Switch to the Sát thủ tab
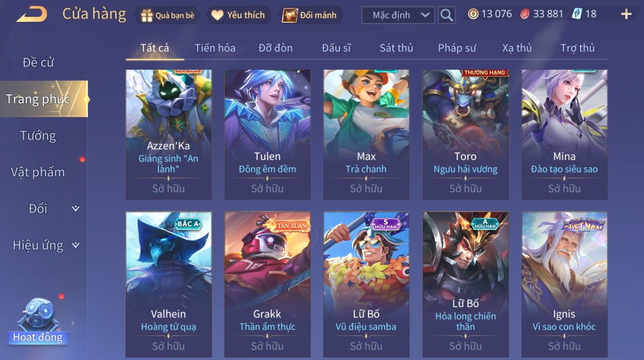Image resolution: width=644 pixels, height=360 pixels. tap(396, 48)
